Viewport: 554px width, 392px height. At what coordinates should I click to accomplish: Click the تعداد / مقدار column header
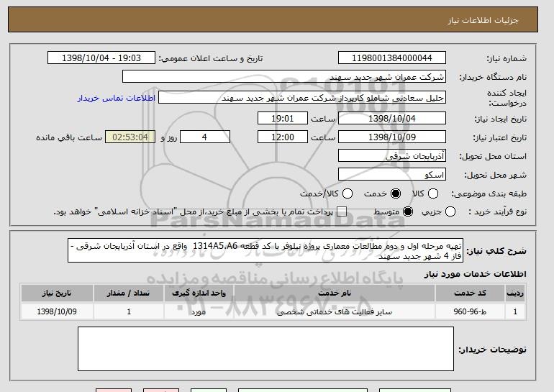(x=129, y=293)
